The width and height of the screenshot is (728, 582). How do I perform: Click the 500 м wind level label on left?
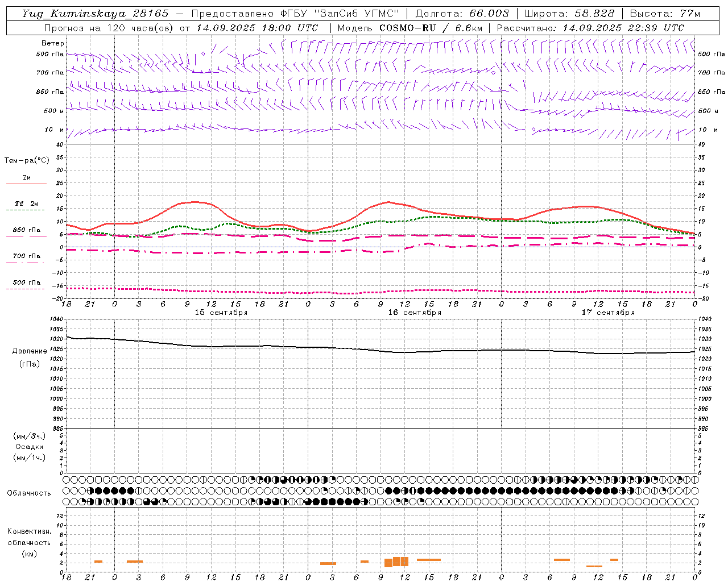tap(54, 111)
